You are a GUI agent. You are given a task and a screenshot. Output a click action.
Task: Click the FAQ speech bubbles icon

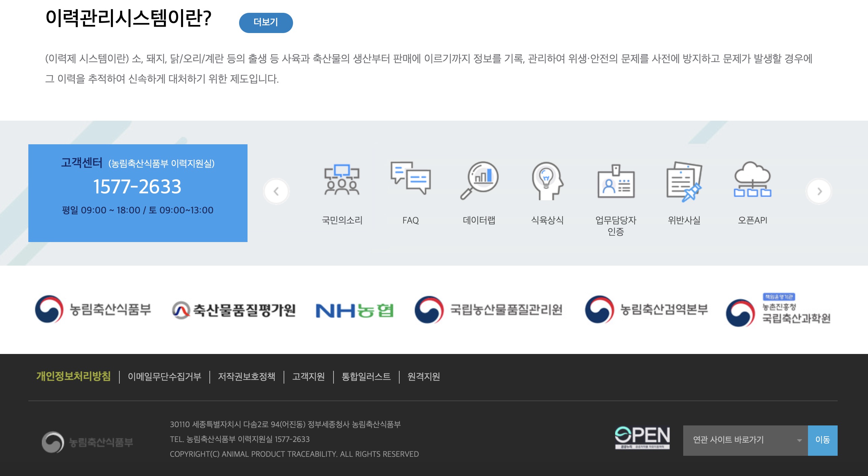pyautogui.click(x=410, y=178)
